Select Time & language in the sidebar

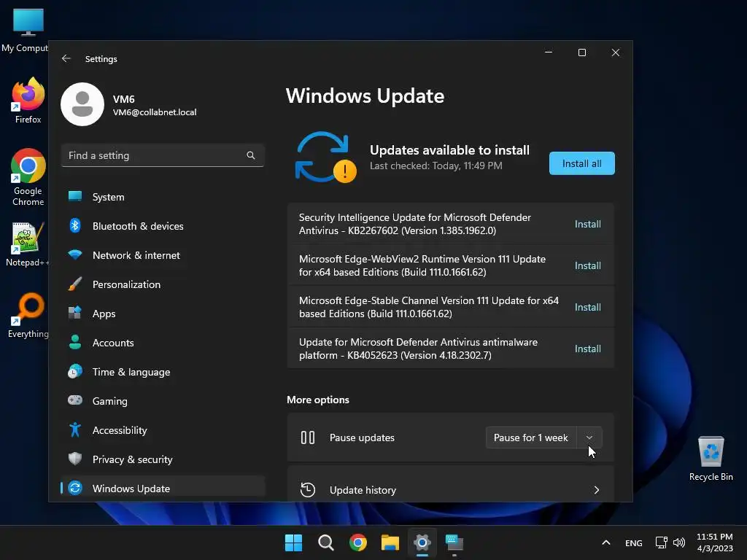coord(163,371)
